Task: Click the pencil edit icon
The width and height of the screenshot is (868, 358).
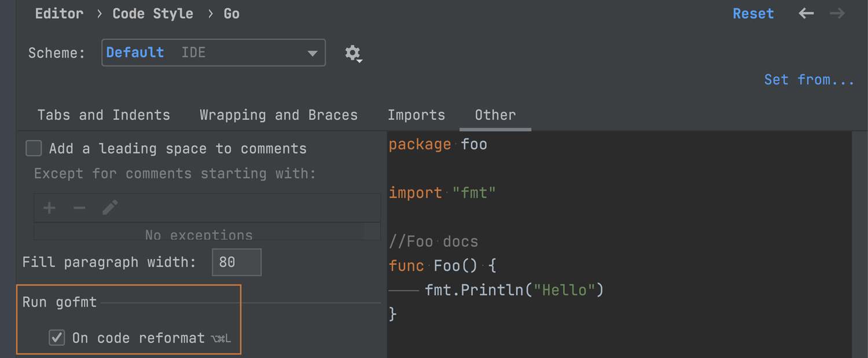Action: (x=110, y=208)
